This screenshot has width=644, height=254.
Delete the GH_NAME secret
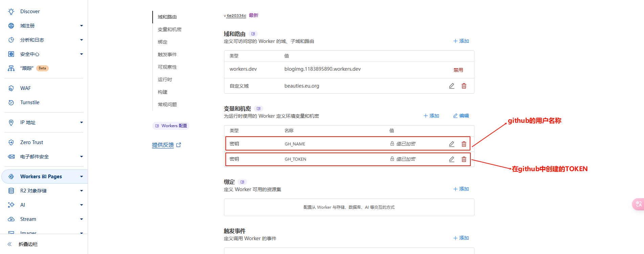pyautogui.click(x=464, y=144)
